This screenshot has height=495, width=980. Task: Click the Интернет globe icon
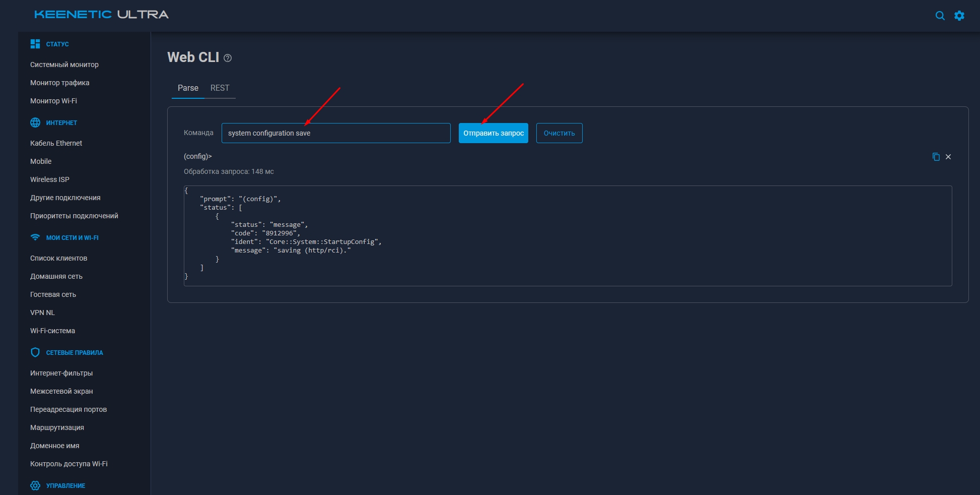pos(35,122)
